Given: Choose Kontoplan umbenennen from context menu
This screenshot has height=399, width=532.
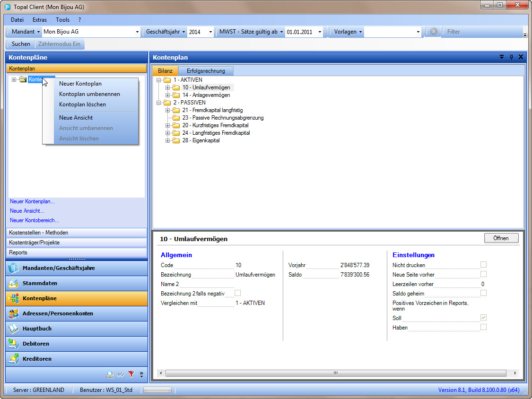Looking at the screenshot, I should point(89,94).
